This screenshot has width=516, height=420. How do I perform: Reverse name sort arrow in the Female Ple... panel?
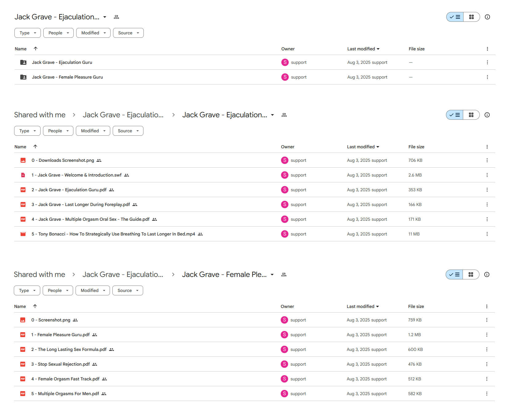point(35,306)
